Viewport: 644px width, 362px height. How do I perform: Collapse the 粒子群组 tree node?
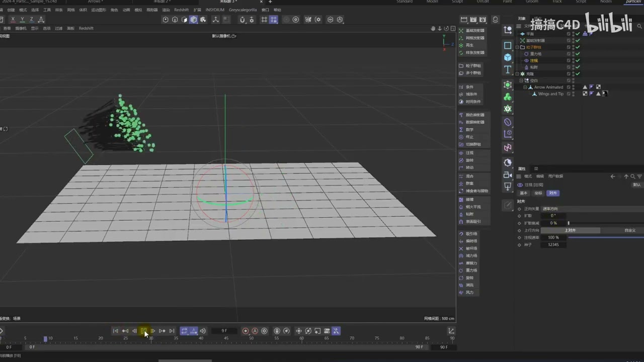(x=517, y=47)
